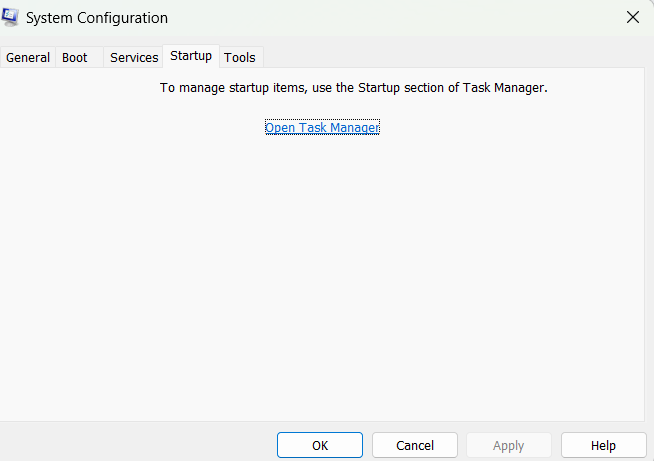Close the System Configuration window
The image size is (654, 461).
click(632, 18)
